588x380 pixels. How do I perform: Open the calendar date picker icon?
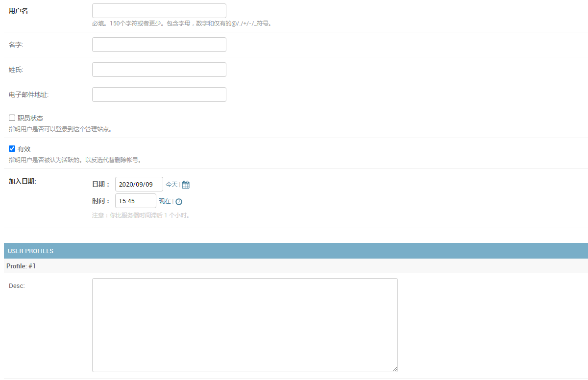(186, 185)
